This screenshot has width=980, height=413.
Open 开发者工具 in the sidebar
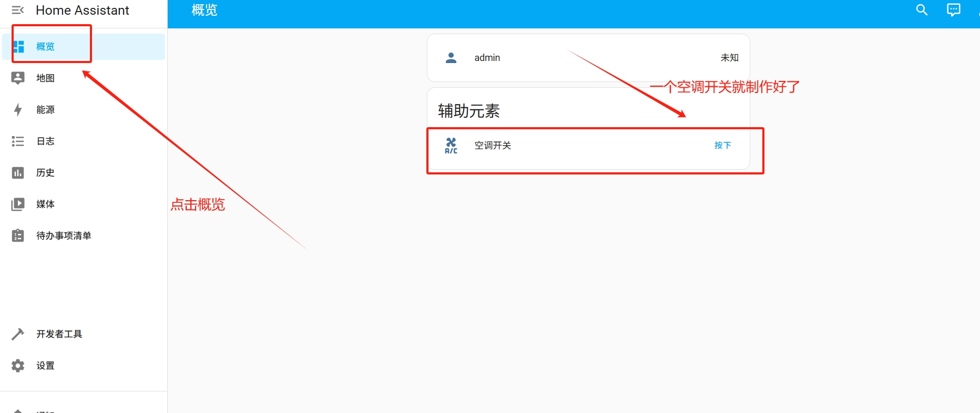tap(84, 334)
